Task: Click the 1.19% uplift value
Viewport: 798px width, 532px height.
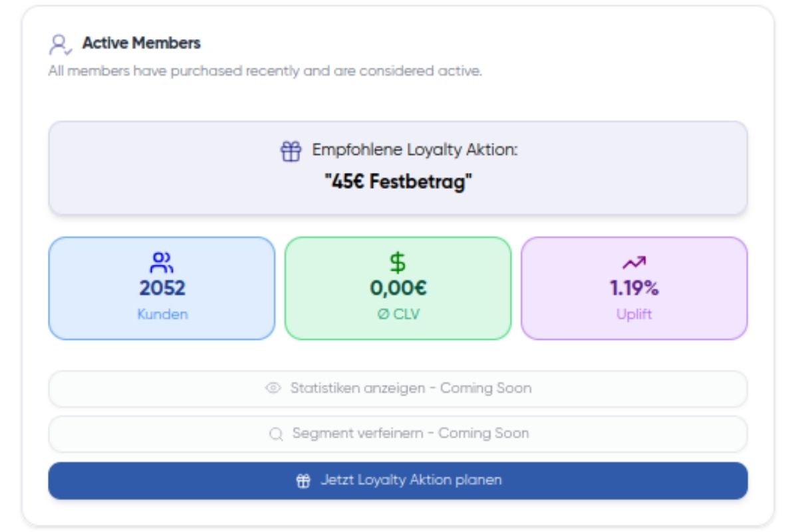Action: click(x=634, y=289)
